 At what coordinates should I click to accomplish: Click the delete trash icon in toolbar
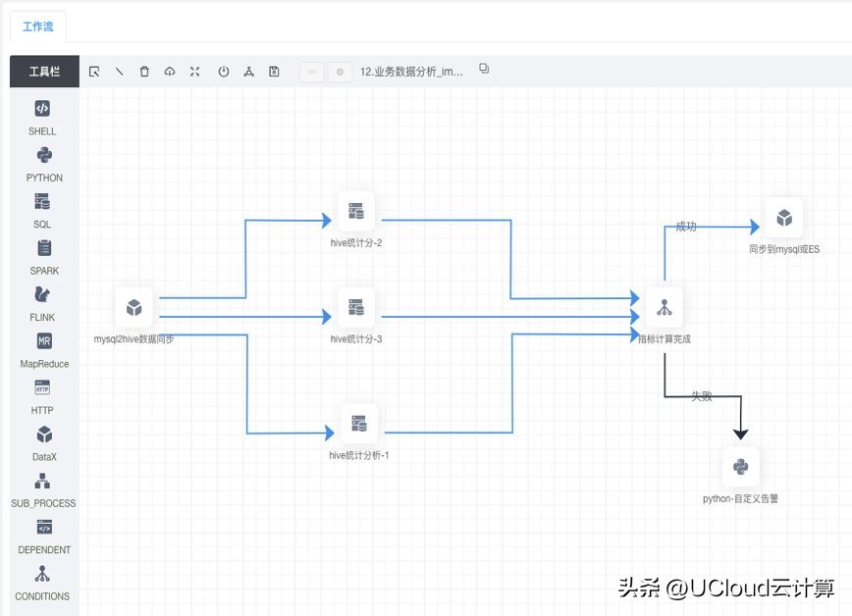pos(144,71)
